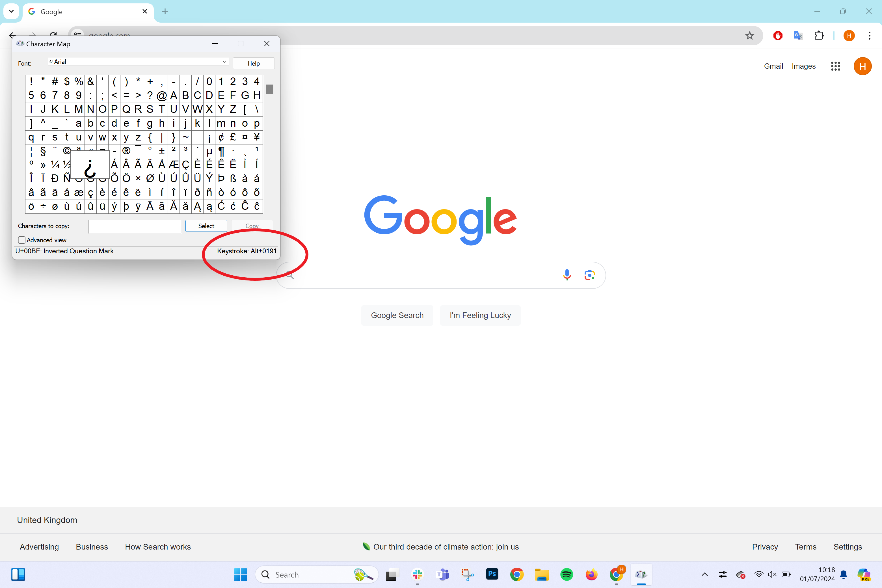
Task: Open the red ad blocker extension
Action: (x=778, y=36)
